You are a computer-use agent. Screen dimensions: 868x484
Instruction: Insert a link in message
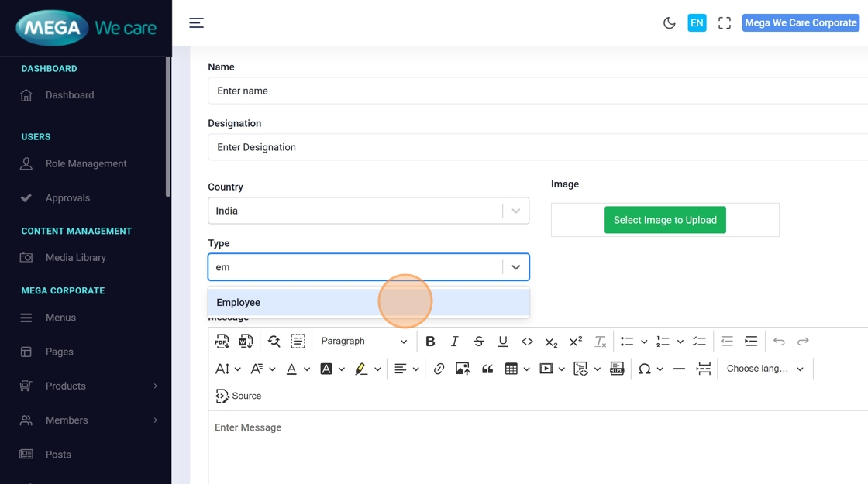[439, 369]
